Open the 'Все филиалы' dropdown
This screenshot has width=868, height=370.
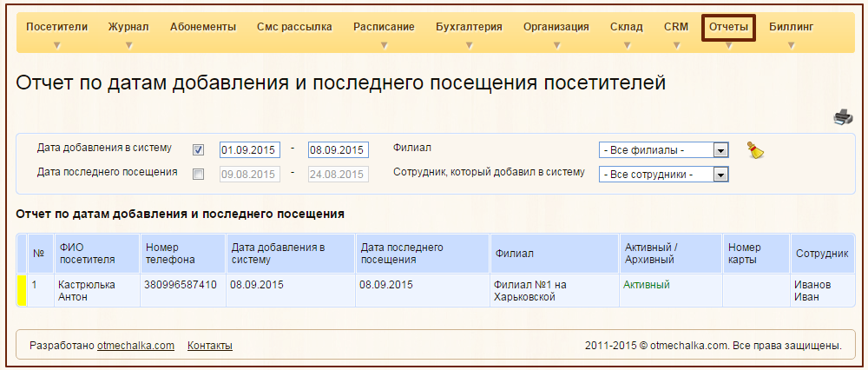(664, 150)
